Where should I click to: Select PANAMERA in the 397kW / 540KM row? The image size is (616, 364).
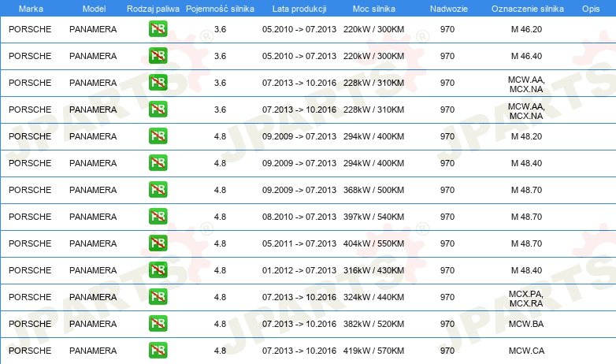tap(93, 217)
